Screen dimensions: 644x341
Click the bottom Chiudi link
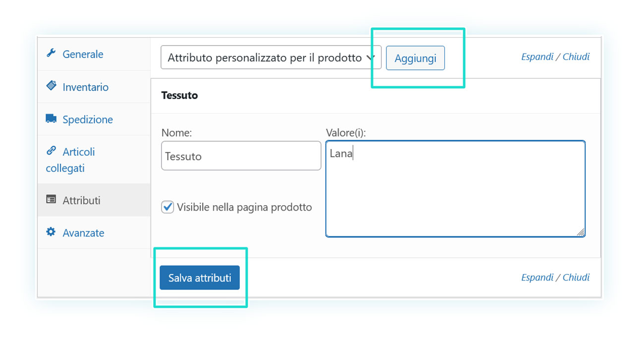click(576, 277)
